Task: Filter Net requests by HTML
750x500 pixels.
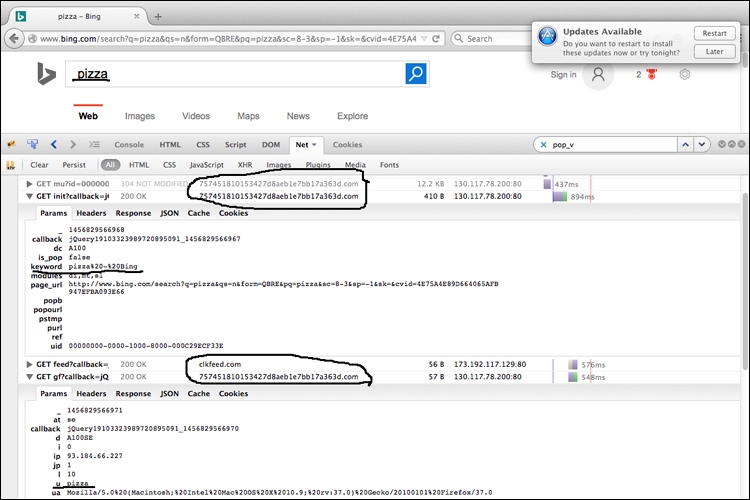Action: pyautogui.click(x=139, y=165)
